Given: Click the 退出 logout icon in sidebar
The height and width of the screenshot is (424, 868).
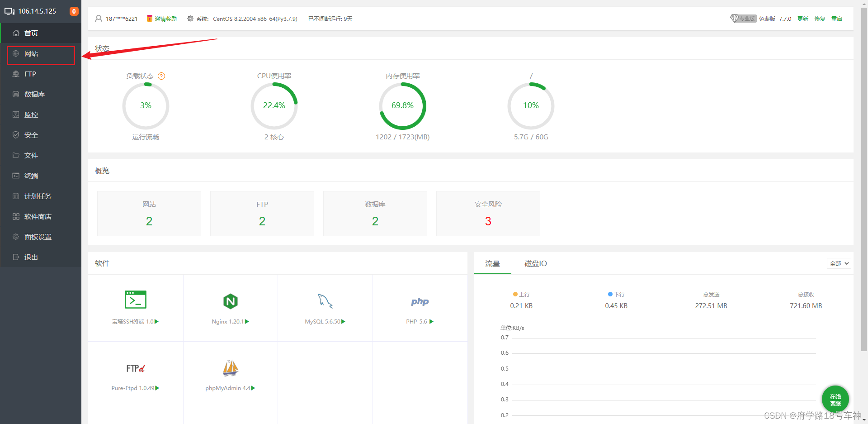Looking at the screenshot, I should [x=16, y=257].
